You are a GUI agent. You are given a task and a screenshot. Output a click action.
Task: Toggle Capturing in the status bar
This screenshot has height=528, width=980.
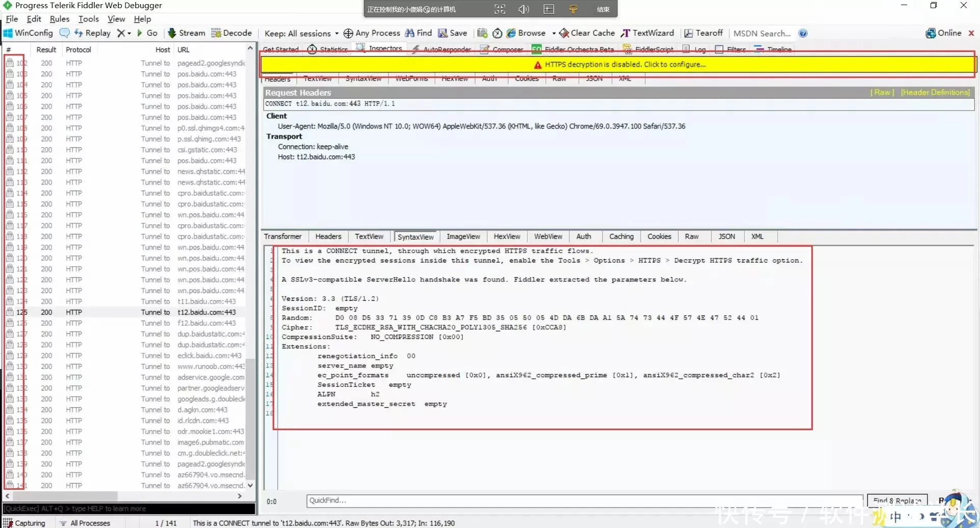tap(24, 523)
